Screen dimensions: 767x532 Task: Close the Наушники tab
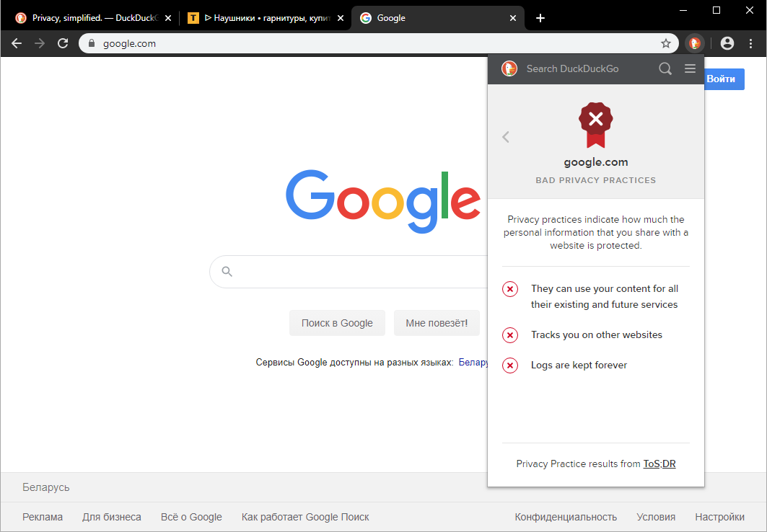click(x=341, y=18)
